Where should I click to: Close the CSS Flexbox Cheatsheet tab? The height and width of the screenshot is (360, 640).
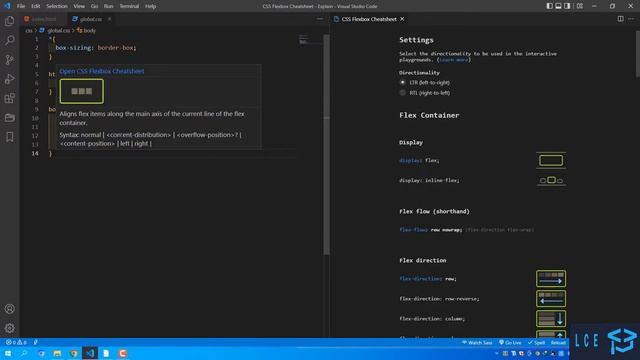coord(402,19)
